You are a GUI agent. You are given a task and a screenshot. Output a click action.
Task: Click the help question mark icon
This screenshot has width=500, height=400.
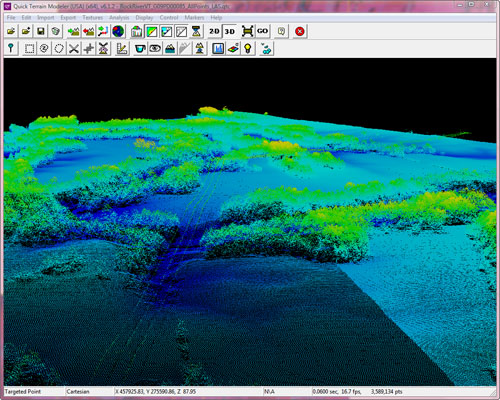(282, 32)
